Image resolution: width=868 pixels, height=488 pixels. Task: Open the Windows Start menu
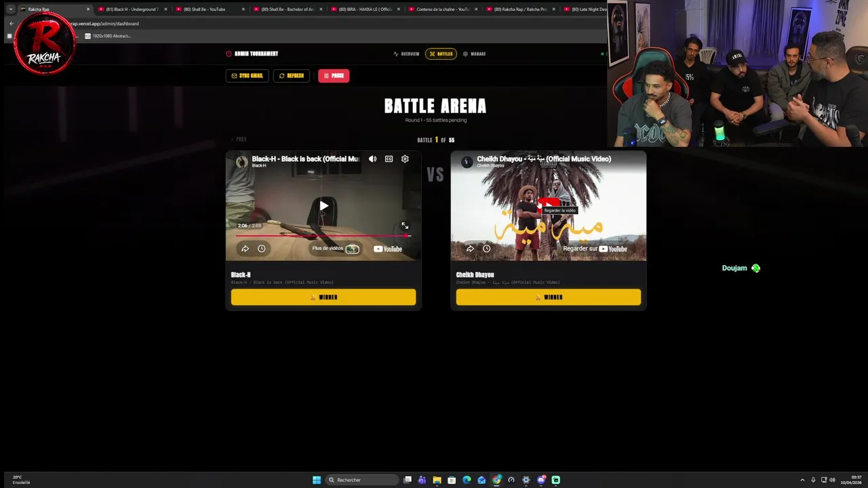coord(317,480)
